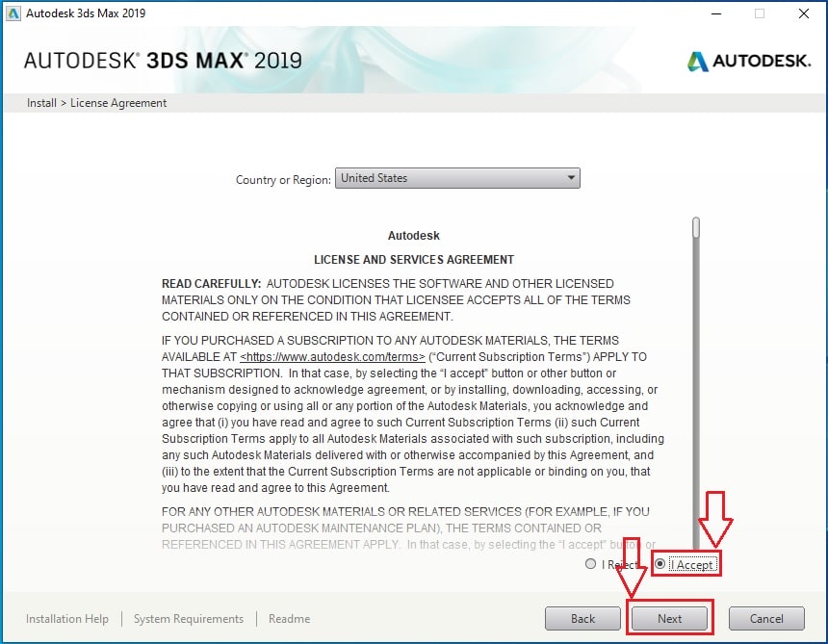This screenshot has width=828, height=644.
Task: Open the Installation Help link
Action: tap(67, 619)
